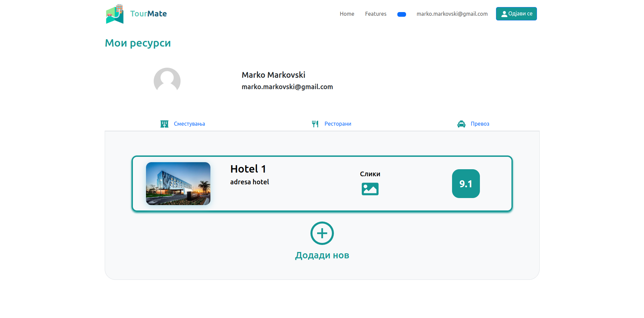Open the Превоз tab label

(x=480, y=124)
